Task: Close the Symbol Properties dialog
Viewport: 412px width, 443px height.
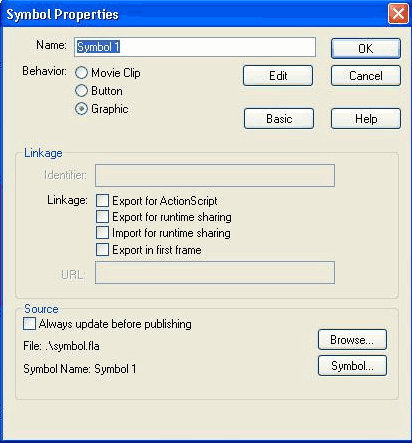Action: [398, 14]
